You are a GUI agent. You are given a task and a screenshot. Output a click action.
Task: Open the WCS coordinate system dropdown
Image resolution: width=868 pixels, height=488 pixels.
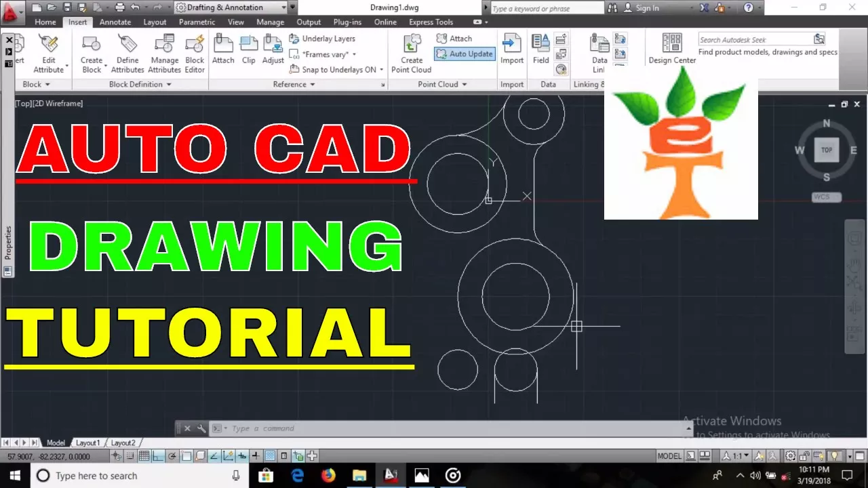click(827, 197)
